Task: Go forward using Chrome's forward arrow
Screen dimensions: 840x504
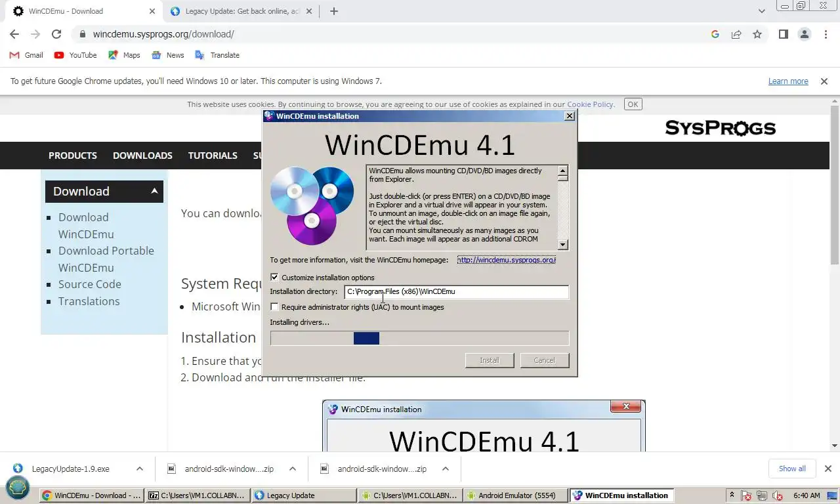Action: [35, 34]
